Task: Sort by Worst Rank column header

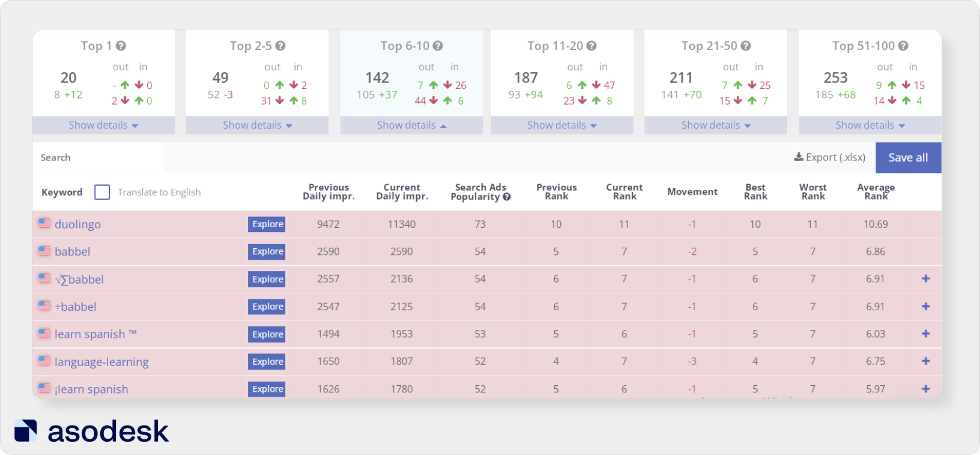Action: point(813,192)
